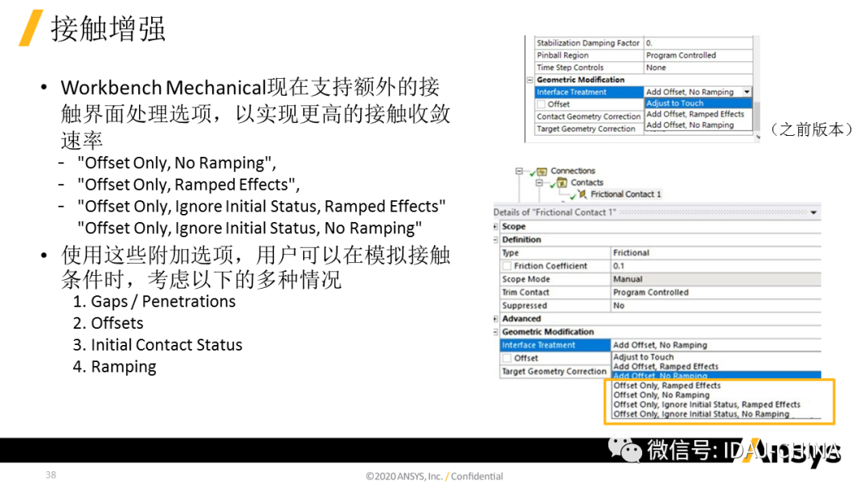Toggle the Friction Coefficient parameter checkbox
The height and width of the screenshot is (489, 868).
tap(507, 266)
